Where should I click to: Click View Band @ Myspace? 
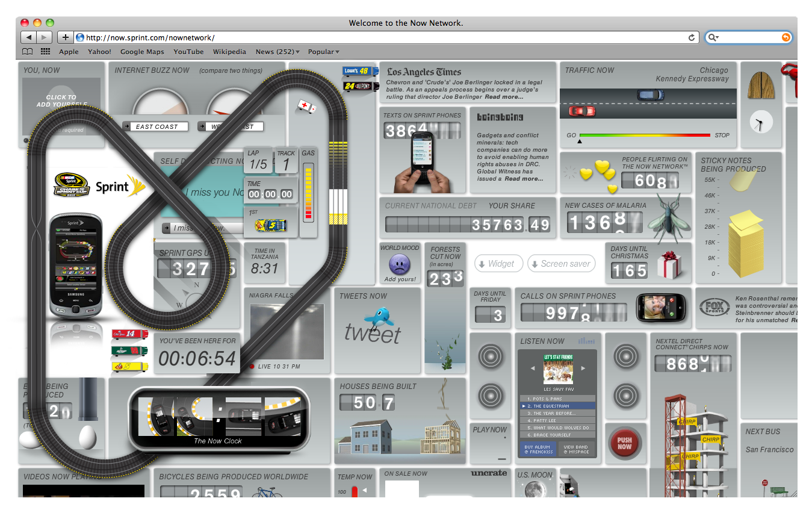tap(576, 449)
